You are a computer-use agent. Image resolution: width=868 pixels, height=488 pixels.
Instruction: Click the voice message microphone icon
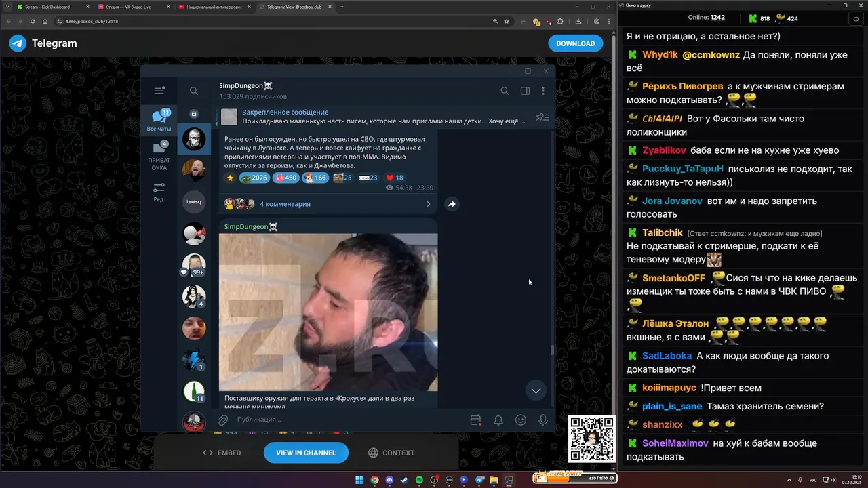click(x=543, y=420)
